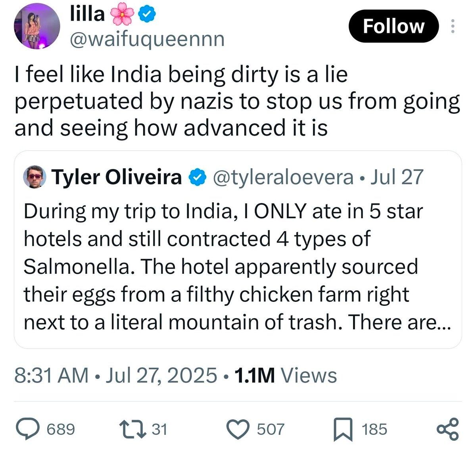Repost the tweet using retweet icon

(143, 429)
